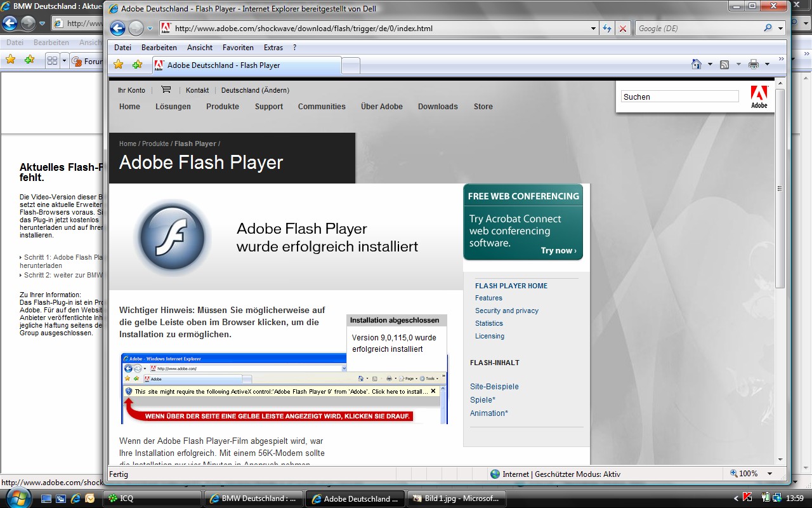Viewport: 812px width, 508px height.
Task: Click the Store navigation link
Action: pos(483,107)
